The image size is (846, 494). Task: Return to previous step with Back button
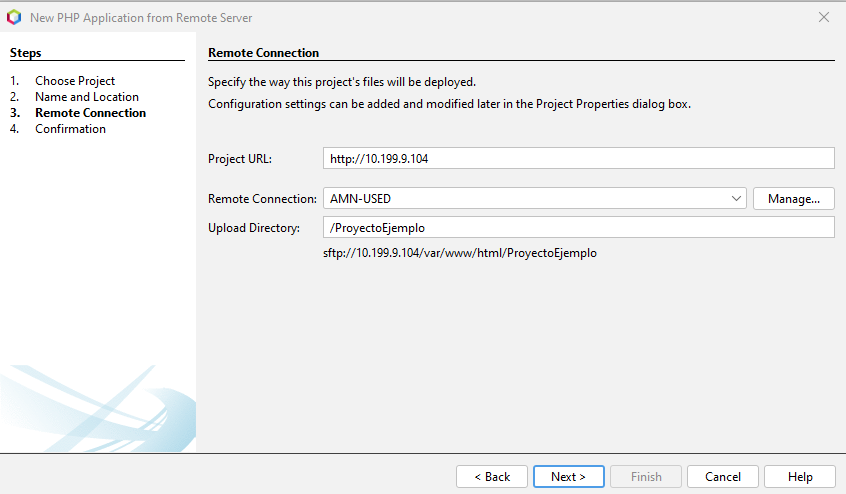point(492,477)
